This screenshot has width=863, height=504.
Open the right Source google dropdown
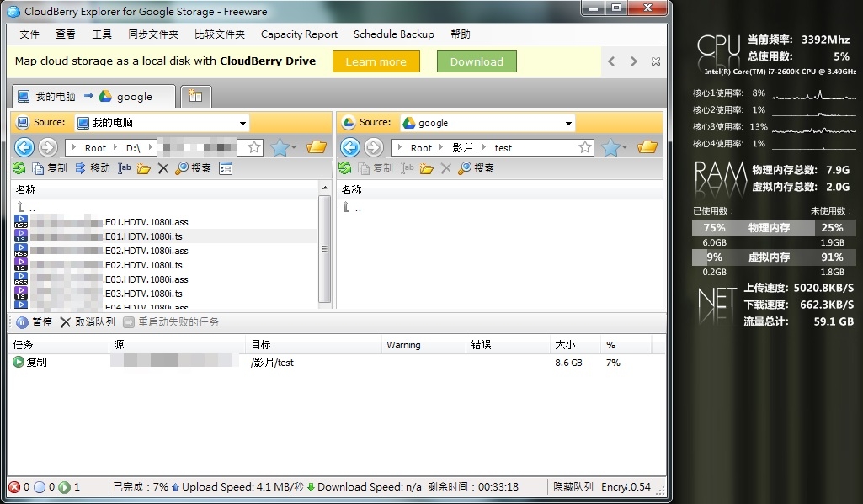point(568,123)
